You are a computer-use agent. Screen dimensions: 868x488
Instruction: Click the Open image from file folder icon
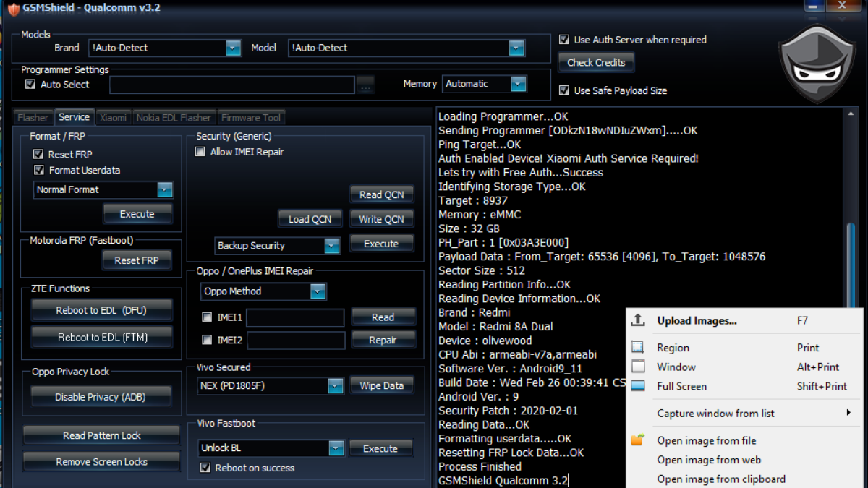637,440
